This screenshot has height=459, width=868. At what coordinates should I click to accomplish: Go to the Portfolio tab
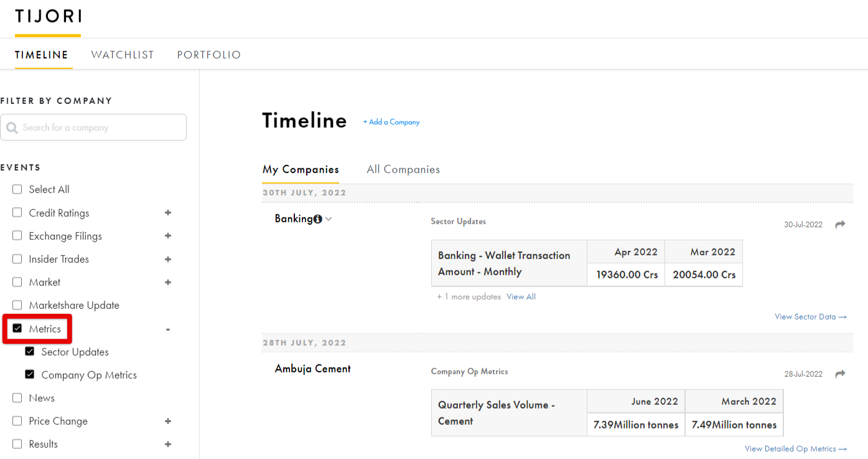coord(209,55)
